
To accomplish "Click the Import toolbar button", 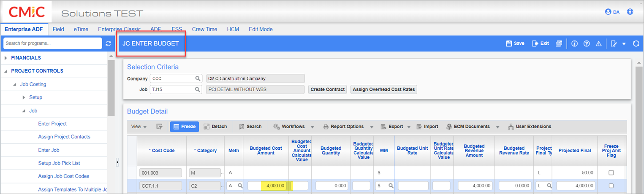I will click(427, 127).
